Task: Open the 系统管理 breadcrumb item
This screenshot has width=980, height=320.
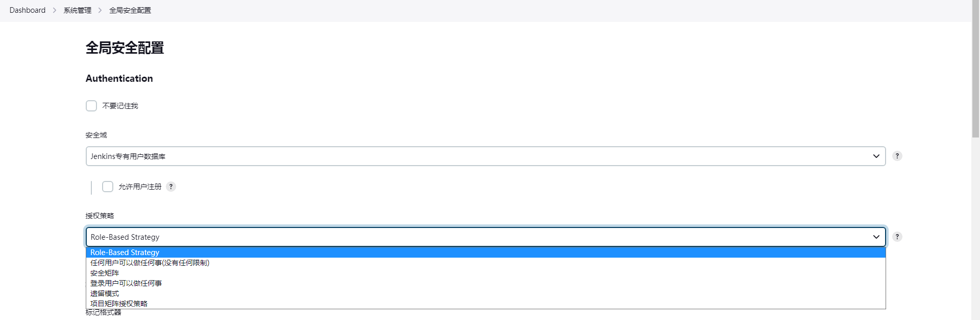Action: pos(77,10)
